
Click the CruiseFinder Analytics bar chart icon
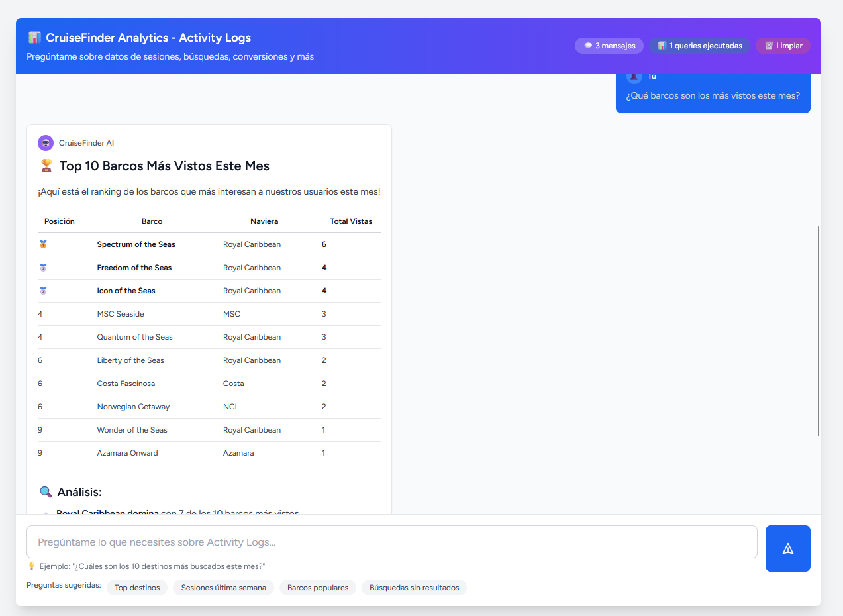tap(32, 38)
